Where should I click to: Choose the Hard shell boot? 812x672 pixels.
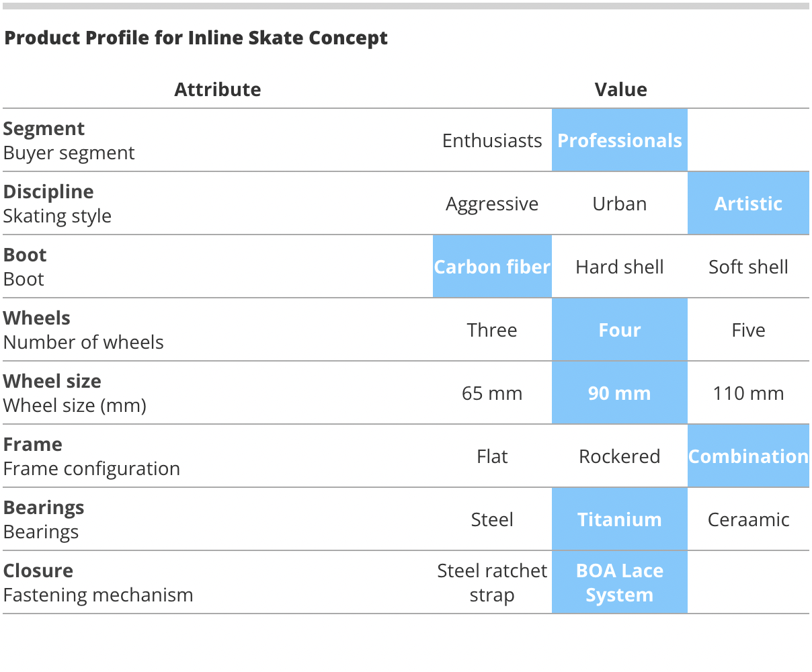(x=619, y=267)
